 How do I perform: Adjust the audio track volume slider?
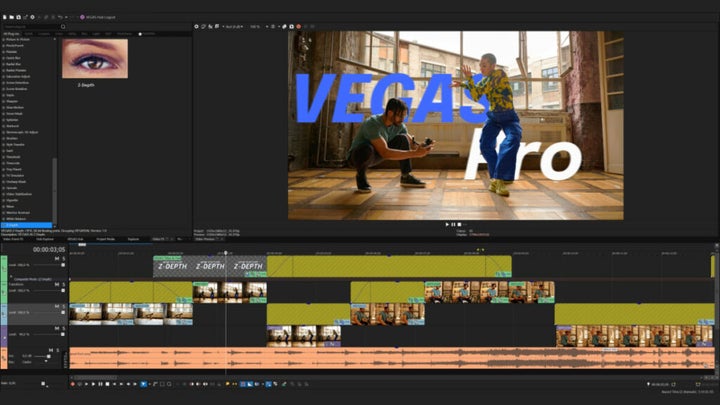point(45,356)
